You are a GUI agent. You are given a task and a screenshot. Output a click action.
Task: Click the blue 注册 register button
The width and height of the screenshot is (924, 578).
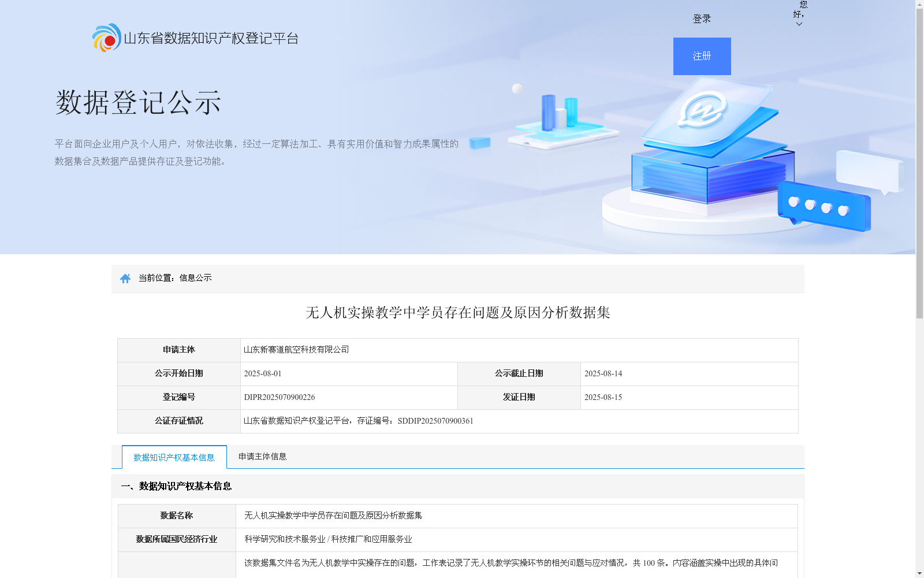pos(702,56)
